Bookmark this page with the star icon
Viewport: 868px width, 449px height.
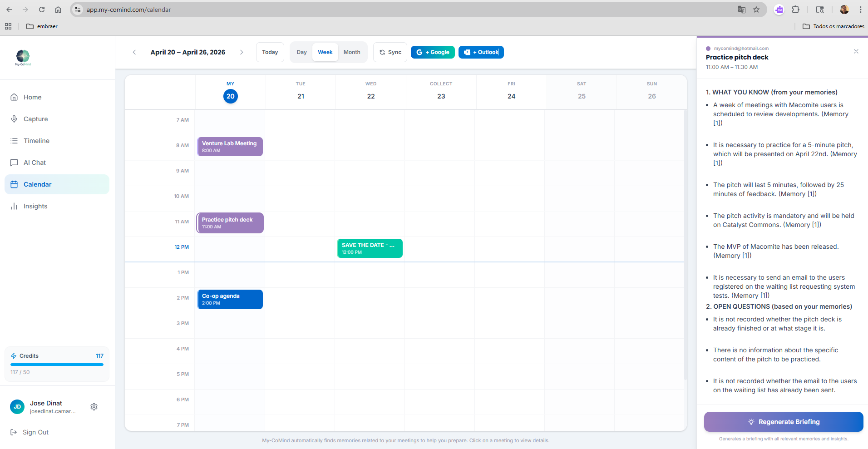(756, 10)
